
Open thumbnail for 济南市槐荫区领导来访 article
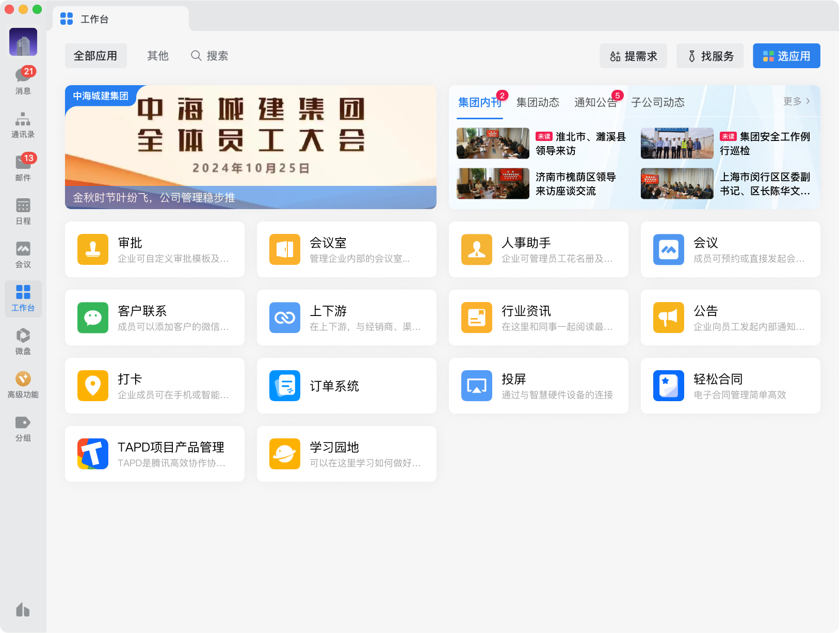[493, 183]
